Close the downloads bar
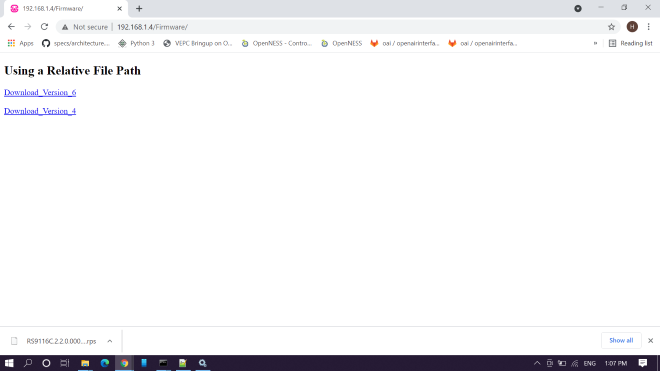 [x=650, y=340]
